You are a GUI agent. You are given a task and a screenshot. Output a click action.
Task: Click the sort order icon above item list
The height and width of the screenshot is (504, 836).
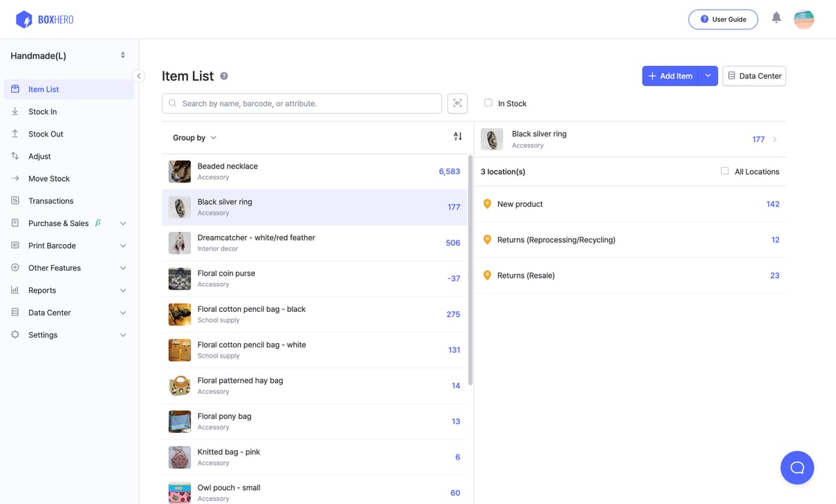tap(458, 137)
